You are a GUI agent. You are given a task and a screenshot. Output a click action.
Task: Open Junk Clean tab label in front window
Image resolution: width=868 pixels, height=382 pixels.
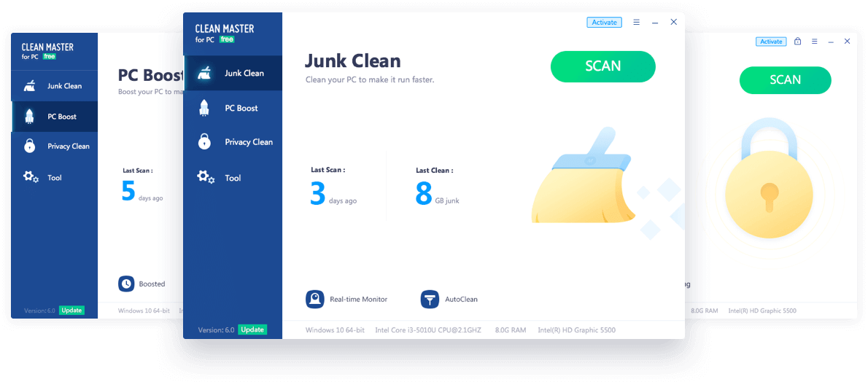[x=244, y=73]
